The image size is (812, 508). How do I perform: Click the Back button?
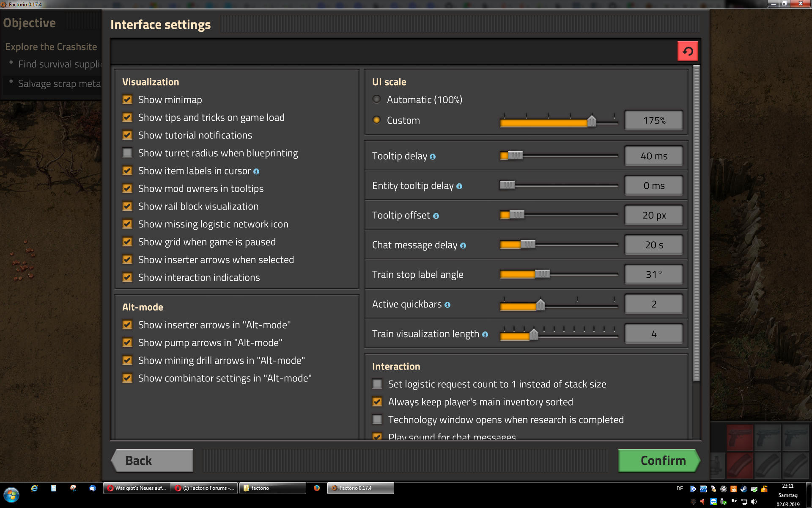154,460
